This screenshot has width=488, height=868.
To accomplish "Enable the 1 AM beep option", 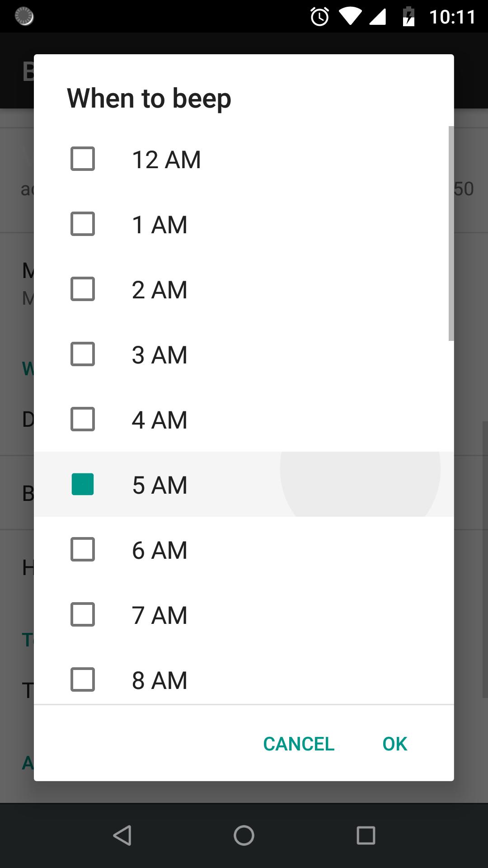I will (x=83, y=224).
